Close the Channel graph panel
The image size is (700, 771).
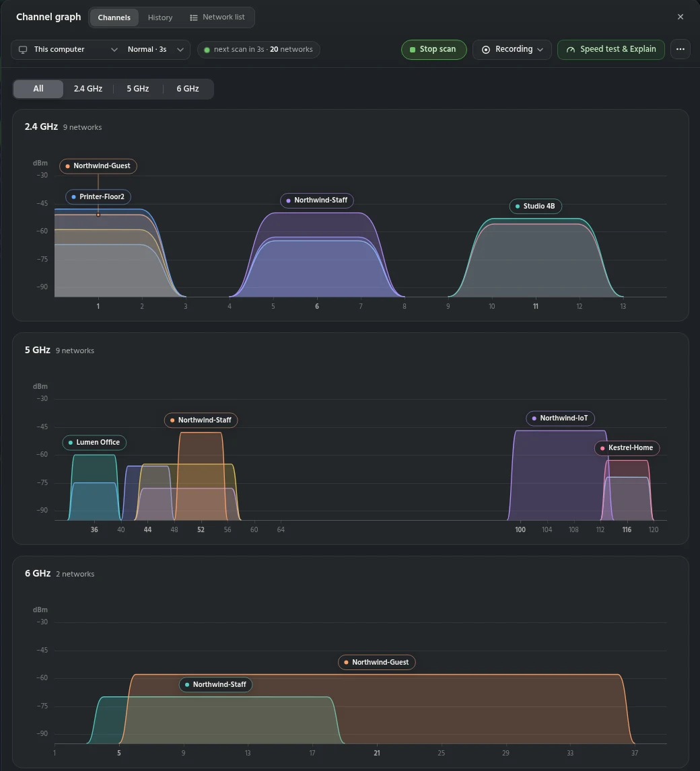click(680, 17)
